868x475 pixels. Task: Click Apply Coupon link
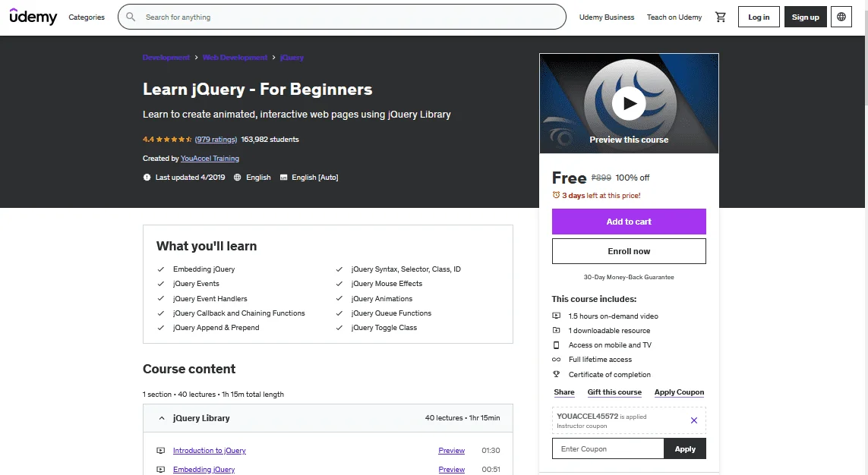679,392
